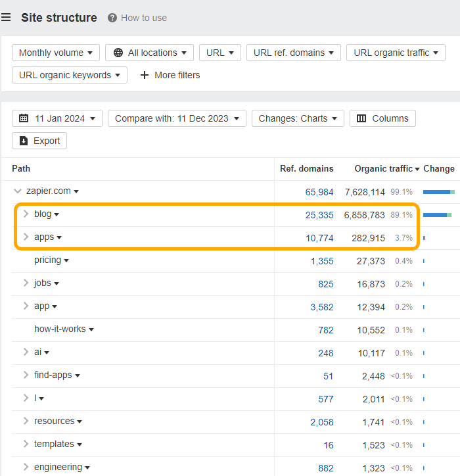Open All locations filter
Screen dimensions: 460x476
point(150,53)
